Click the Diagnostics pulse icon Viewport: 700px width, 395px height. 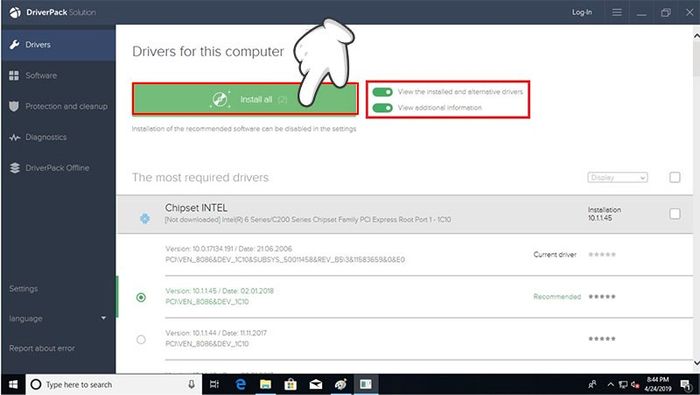(14, 137)
